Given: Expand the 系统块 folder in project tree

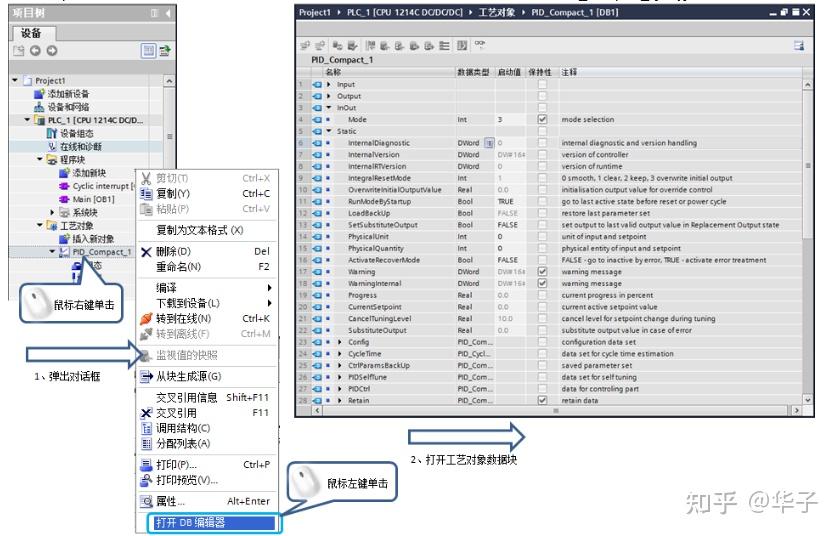Looking at the screenshot, I should (x=52, y=212).
